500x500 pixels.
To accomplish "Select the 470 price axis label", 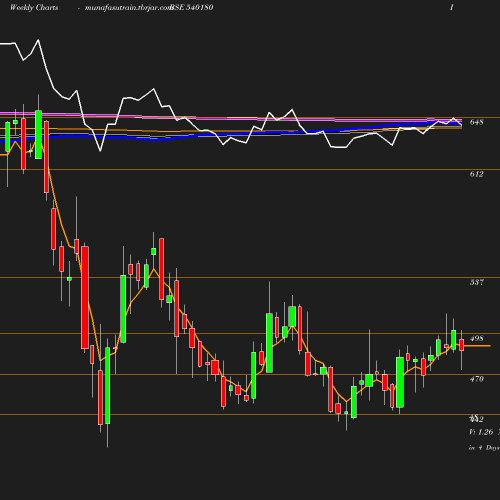I will [x=476, y=379].
